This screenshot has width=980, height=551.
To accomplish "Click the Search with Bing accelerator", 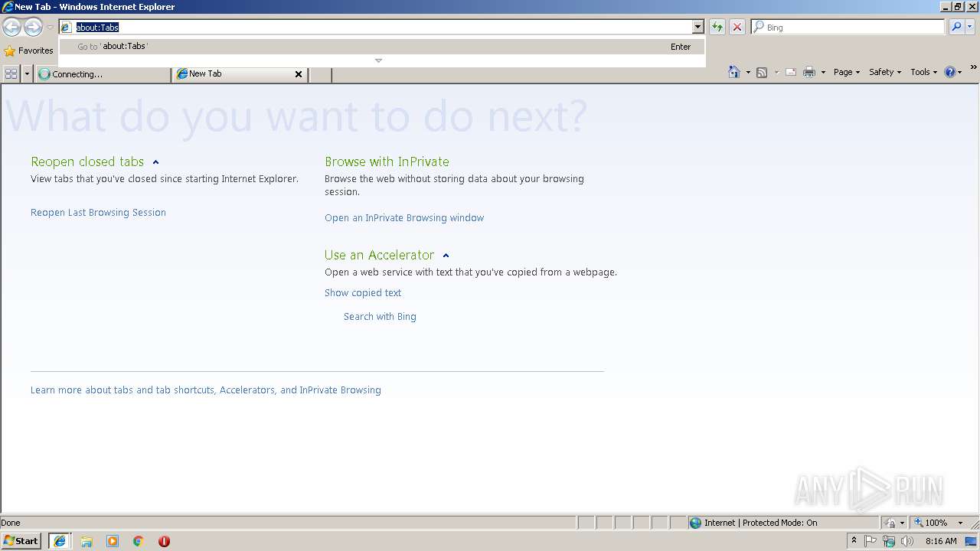I will (380, 317).
